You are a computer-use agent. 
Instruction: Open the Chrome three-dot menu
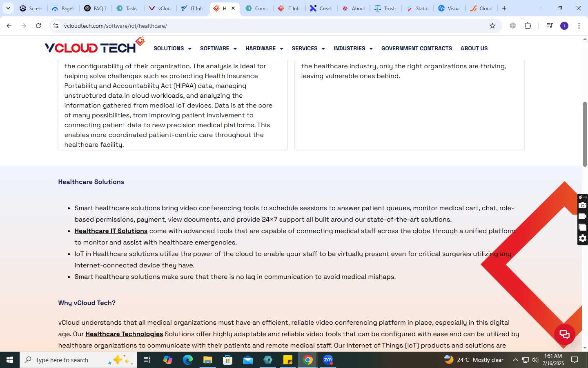[x=579, y=26]
